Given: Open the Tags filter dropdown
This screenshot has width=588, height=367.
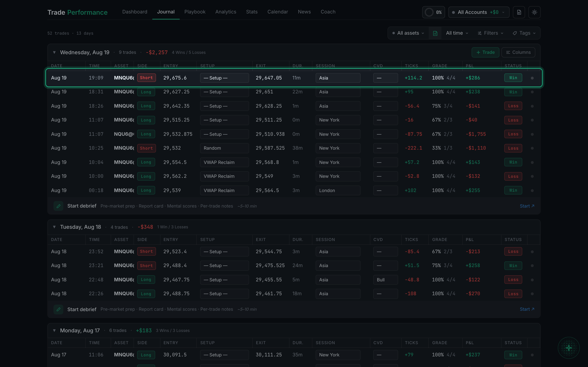Looking at the screenshot, I should point(524,33).
